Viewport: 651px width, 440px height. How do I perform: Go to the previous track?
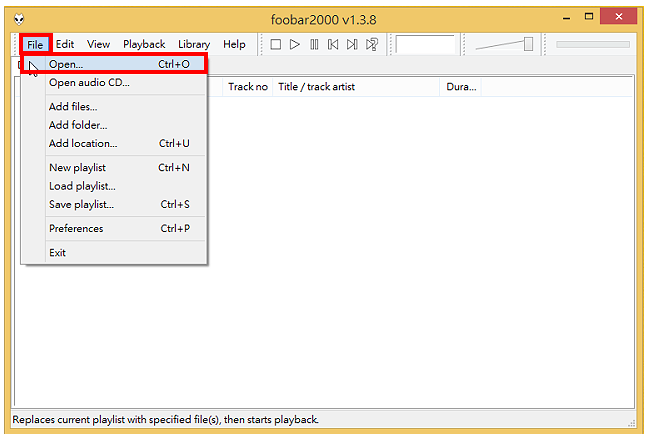coord(333,44)
